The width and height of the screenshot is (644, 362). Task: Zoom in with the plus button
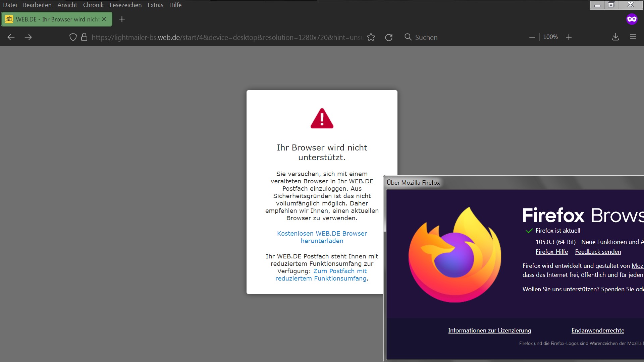point(569,37)
